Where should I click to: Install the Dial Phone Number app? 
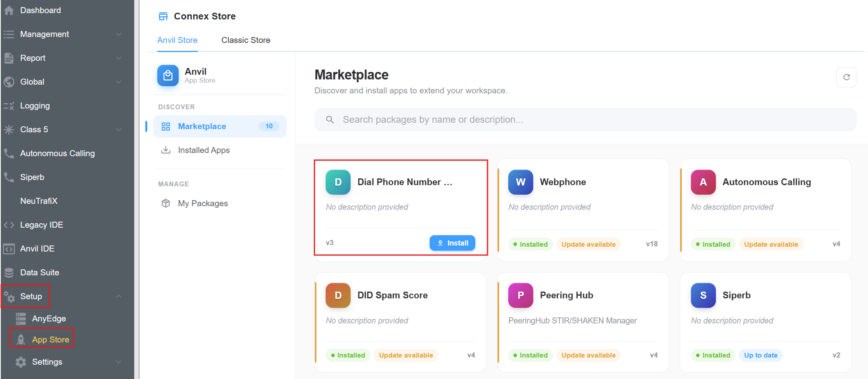452,243
